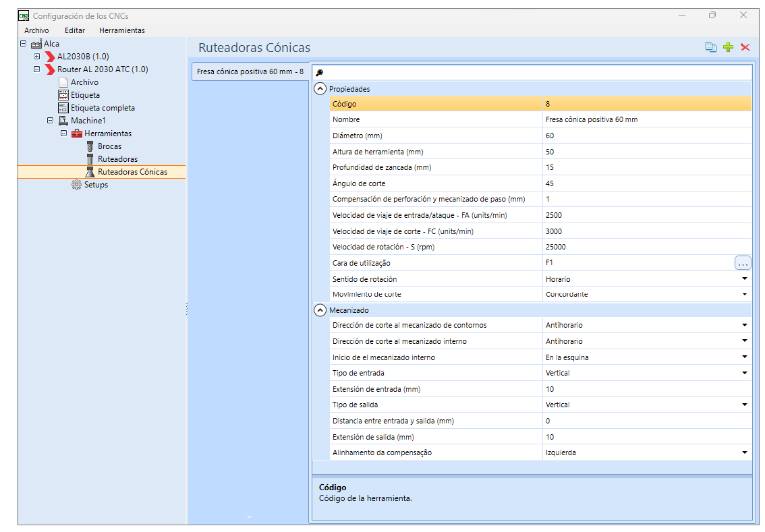
Task: Click the Etiqueta label icon
Action: click(x=63, y=95)
